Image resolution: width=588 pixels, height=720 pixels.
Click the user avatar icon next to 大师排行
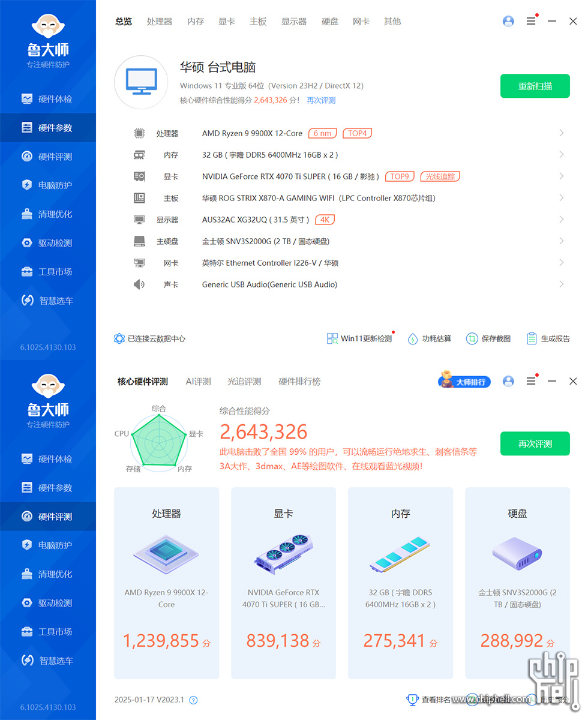coord(508,381)
